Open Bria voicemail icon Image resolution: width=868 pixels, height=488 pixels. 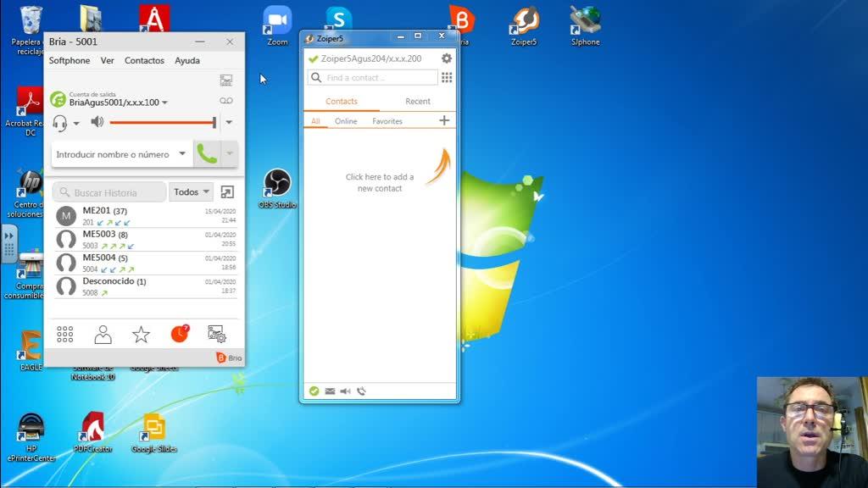[x=225, y=101]
